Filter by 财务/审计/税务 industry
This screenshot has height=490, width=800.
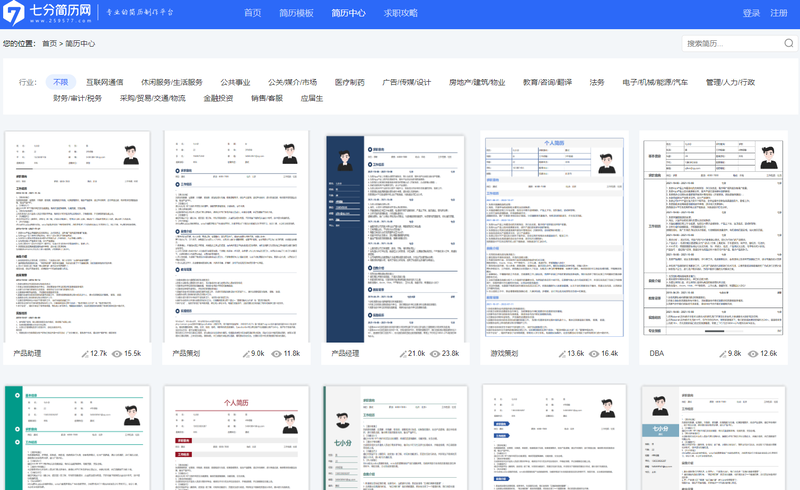(x=78, y=98)
